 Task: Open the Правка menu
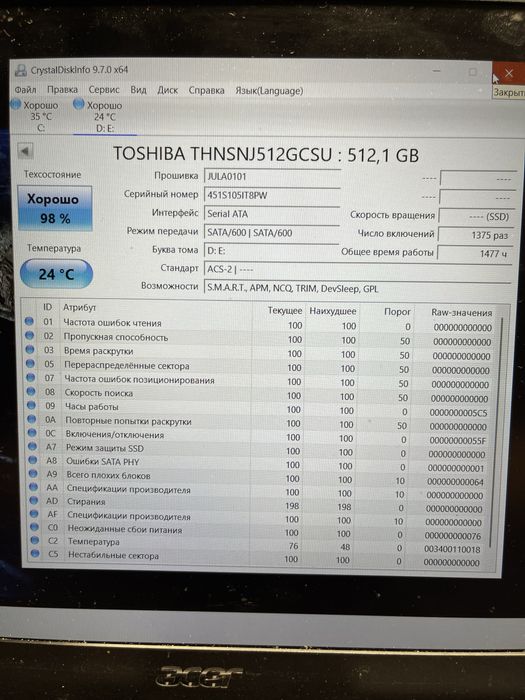point(62,90)
